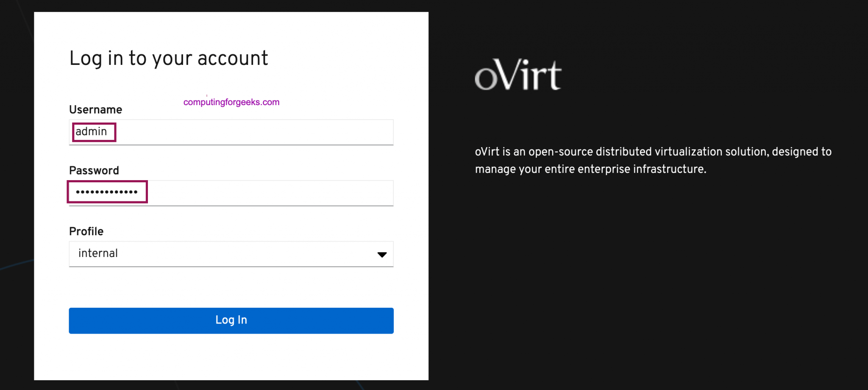
Task: Click the Password label
Action: (94, 170)
